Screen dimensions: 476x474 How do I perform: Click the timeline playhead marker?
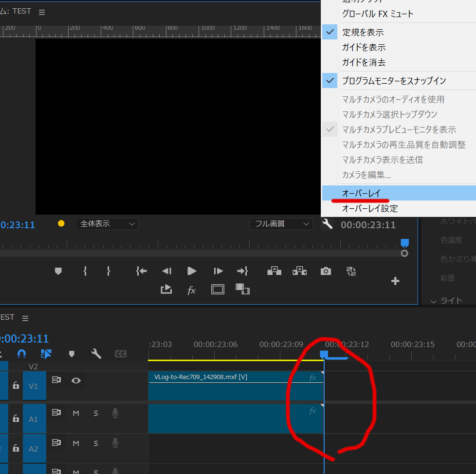point(324,354)
